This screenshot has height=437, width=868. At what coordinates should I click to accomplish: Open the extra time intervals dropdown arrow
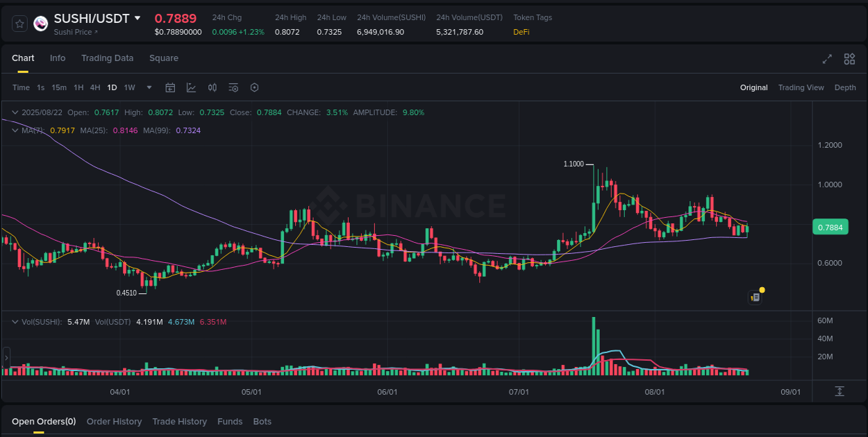click(x=149, y=87)
